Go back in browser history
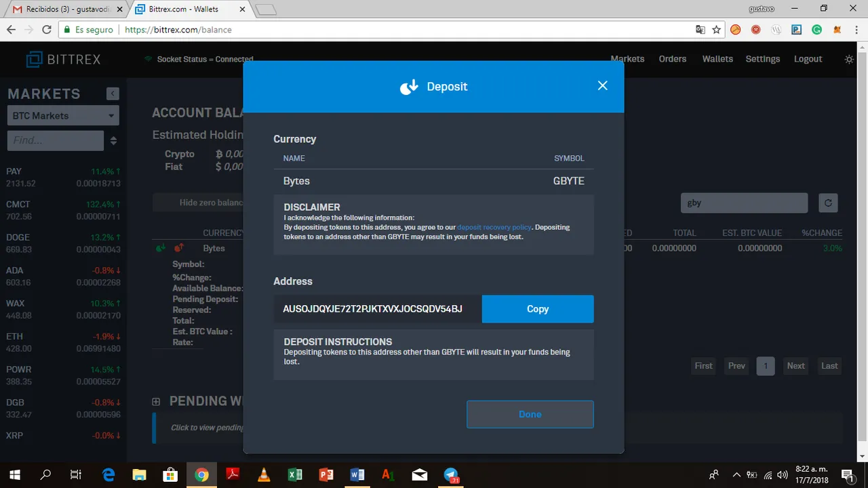868x488 pixels. [11, 30]
